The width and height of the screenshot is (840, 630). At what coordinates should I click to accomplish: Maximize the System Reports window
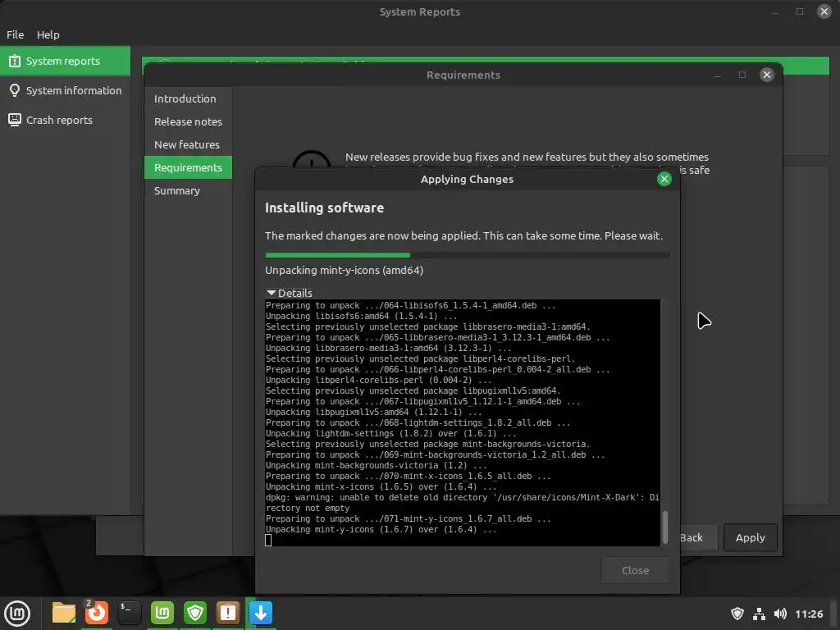(799, 11)
